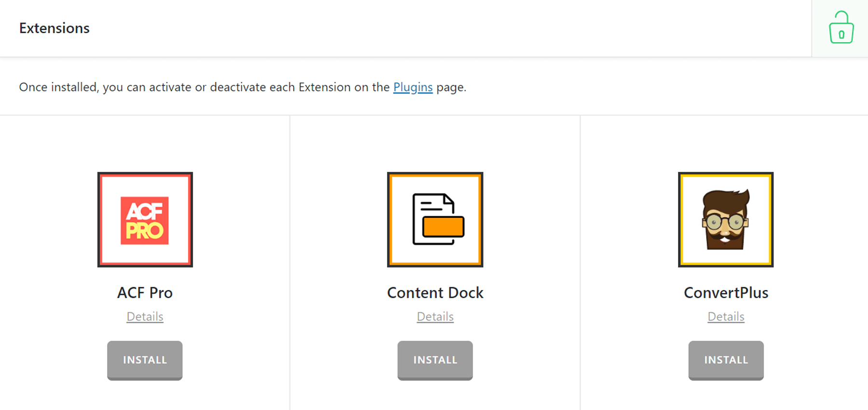Open the Plugins page link

(412, 87)
